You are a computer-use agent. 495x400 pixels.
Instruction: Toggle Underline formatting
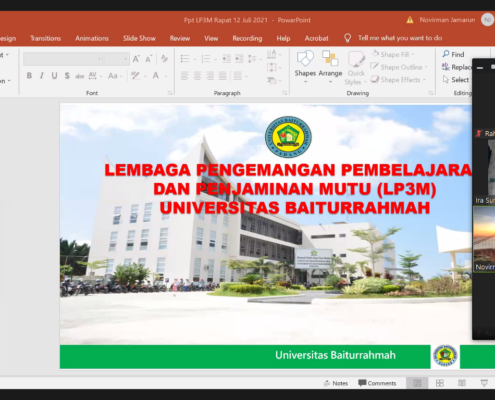pyautogui.click(x=54, y=76)
